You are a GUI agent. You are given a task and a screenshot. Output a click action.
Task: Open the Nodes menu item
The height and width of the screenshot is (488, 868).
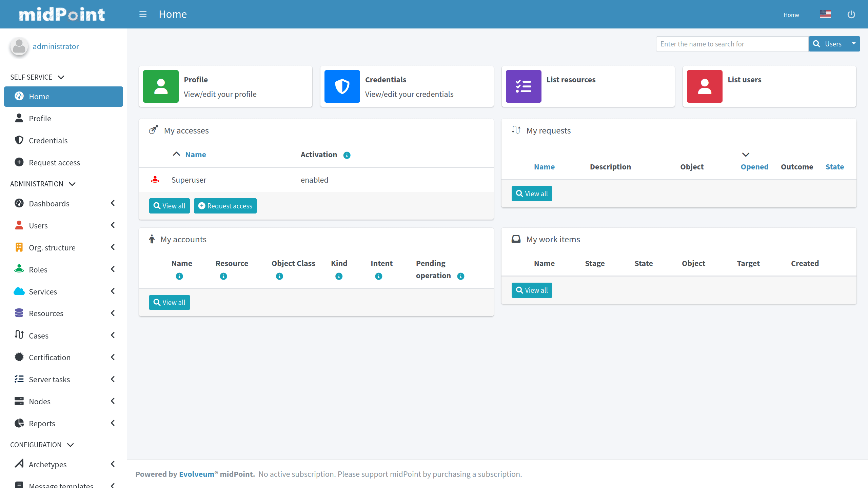[63, 401]
